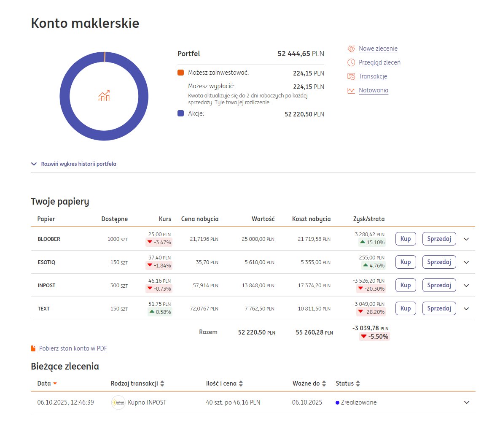
Task: Click total loss -5.50% badge
Action: 374,336
